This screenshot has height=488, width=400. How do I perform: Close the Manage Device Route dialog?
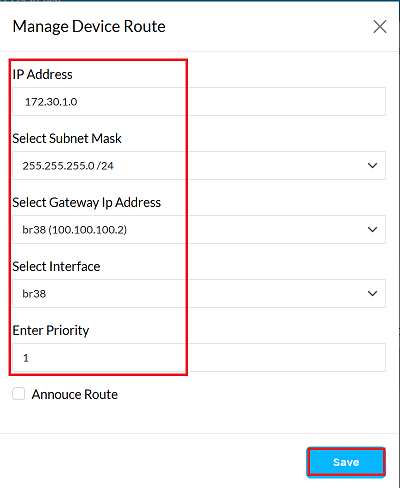pos(380,27)
